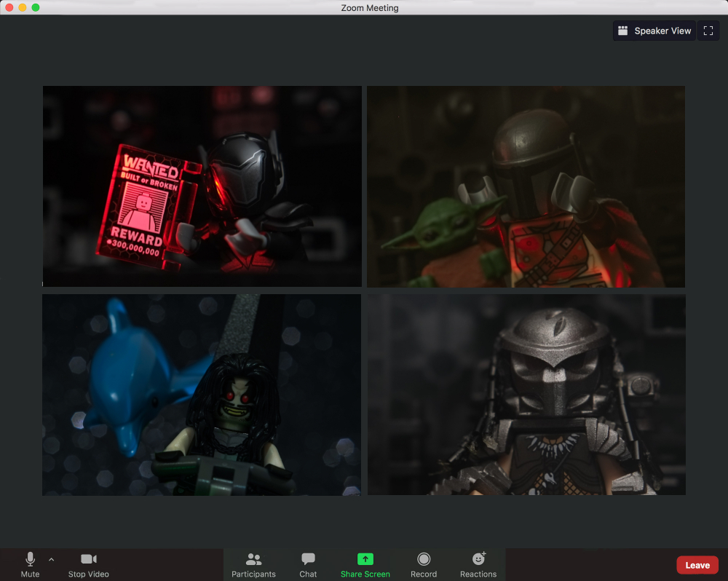728x581 pixels.
Task: Enter full screen mode
Action: (x=708, y=31)
